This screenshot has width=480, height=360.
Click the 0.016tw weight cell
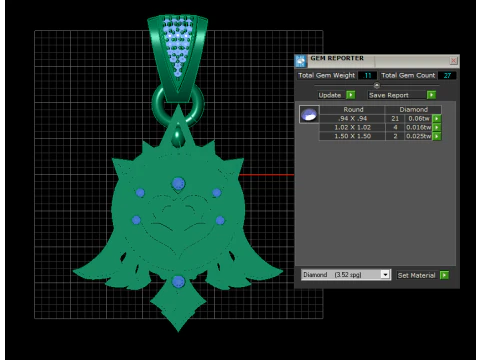pyautogui.click(x=419, y=127)
